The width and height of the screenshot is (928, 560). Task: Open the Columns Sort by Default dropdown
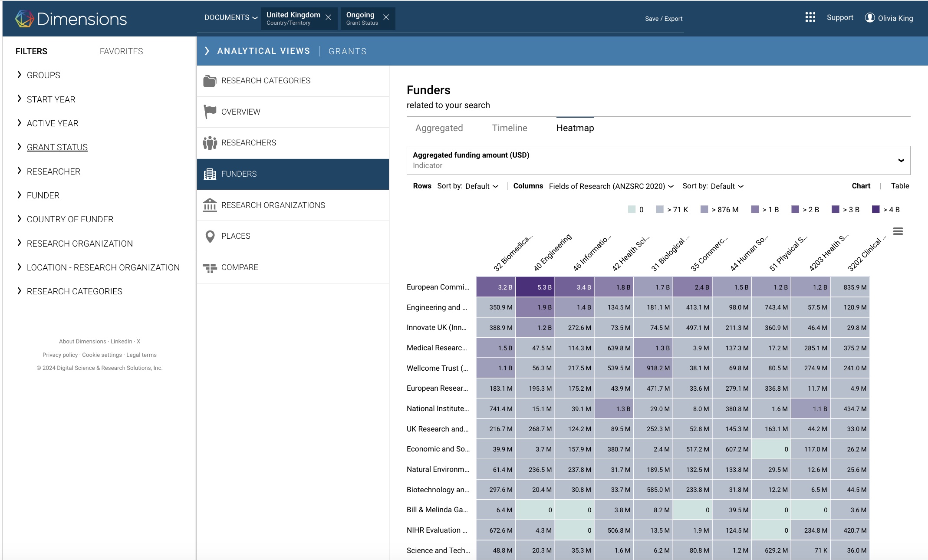[727, 186]
